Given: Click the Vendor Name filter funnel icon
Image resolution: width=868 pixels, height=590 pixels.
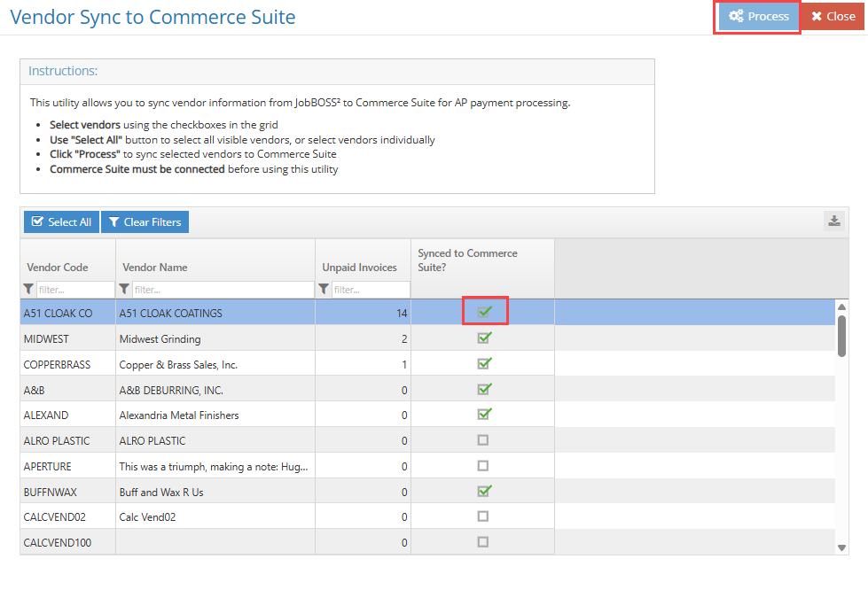Looking at the screenshot, I should point(125,289).
